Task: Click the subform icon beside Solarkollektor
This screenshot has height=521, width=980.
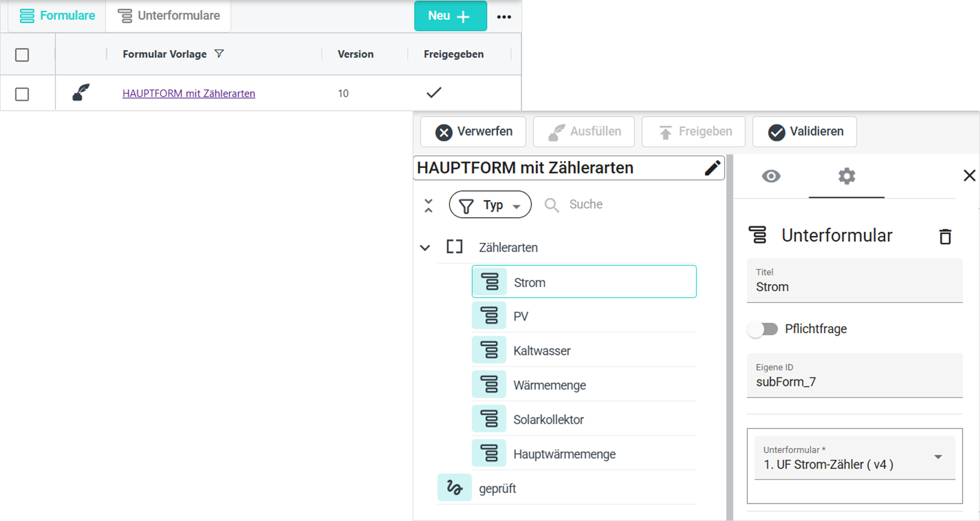Action: tap(489, 419)
